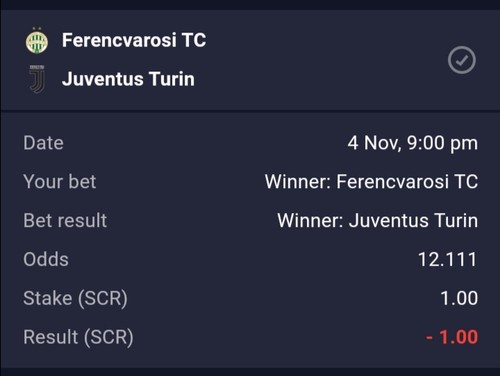This screenshot has height=376, width=500.
Task: Select the Ferencvarosi TC team name
Action: 134,40
